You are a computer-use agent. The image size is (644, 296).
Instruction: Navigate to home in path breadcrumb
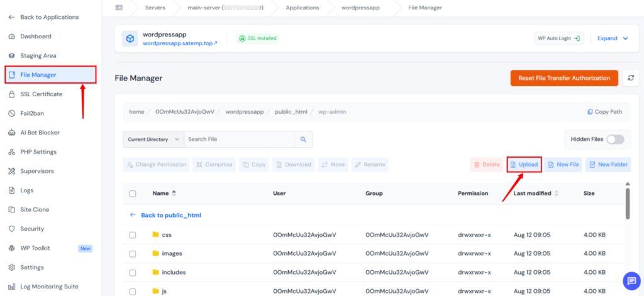tap(136, 112)
